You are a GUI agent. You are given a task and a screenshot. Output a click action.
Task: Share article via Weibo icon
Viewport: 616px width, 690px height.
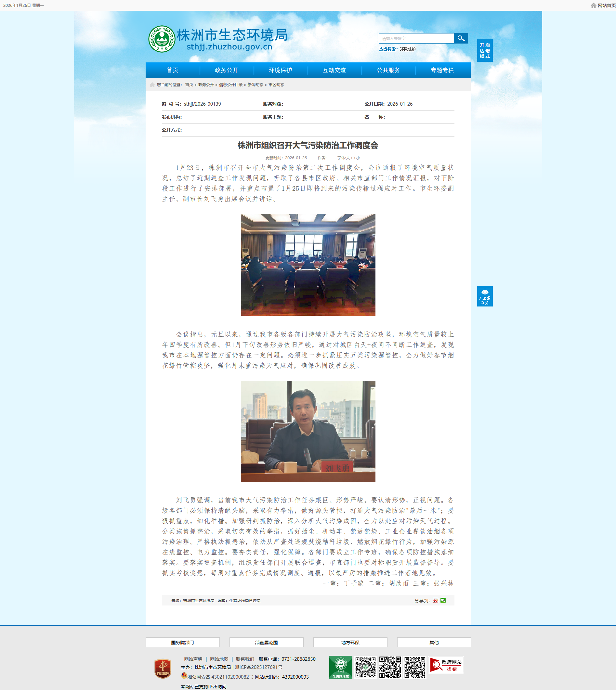pos(436,600)
